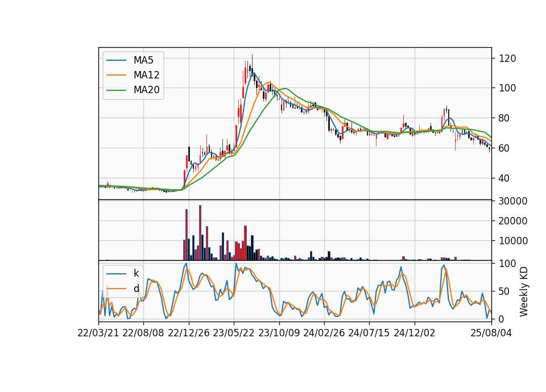Click the date label 22/08/08
The height and width of the screenshot is (392, 546).
143,333
